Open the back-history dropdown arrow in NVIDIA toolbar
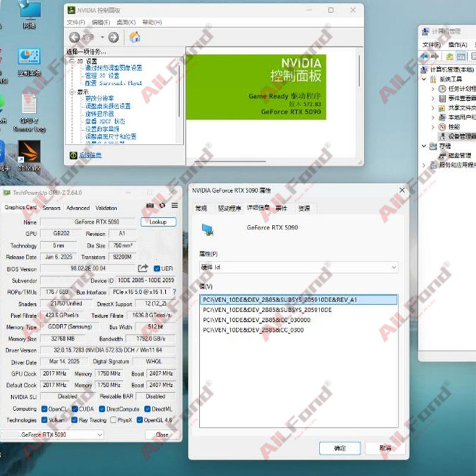This screenshot has width=476, height=476. pos(102,37)
